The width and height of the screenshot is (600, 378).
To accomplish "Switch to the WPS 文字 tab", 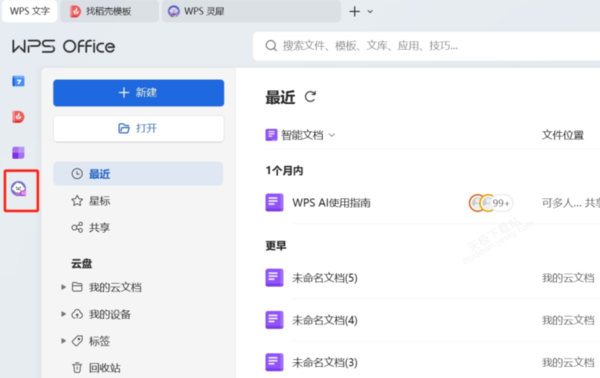I will (x=30, y=11).
